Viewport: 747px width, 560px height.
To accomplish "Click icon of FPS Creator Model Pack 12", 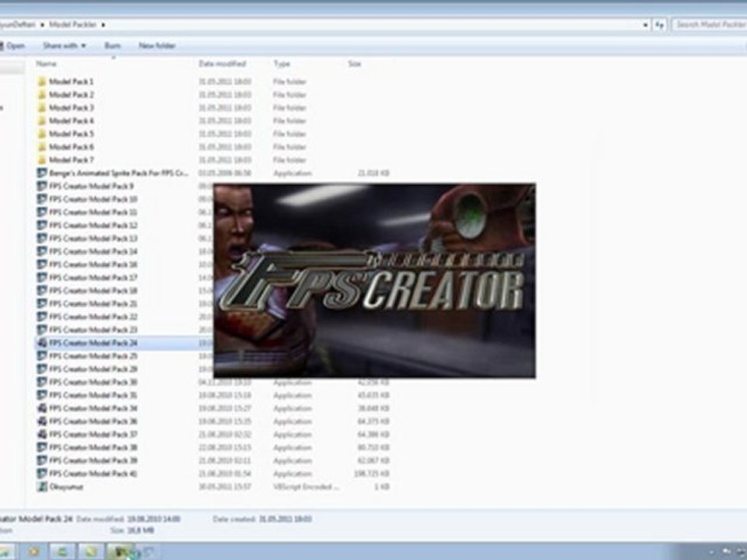I will (42, 226).
